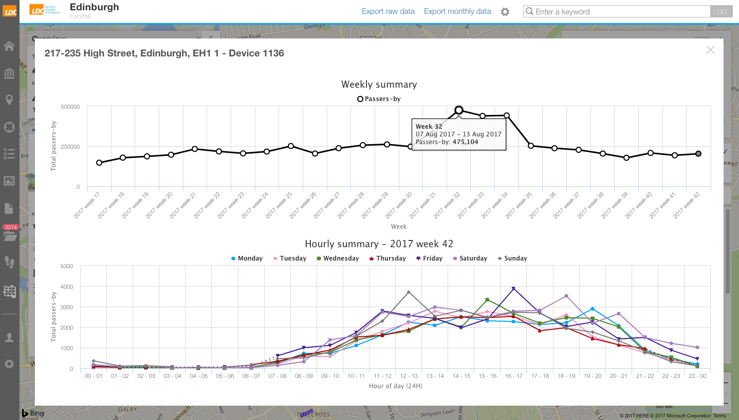Close the device 1136 chart dialog
The width and height of the screenshot is (739, 420).
coord(710,50)
